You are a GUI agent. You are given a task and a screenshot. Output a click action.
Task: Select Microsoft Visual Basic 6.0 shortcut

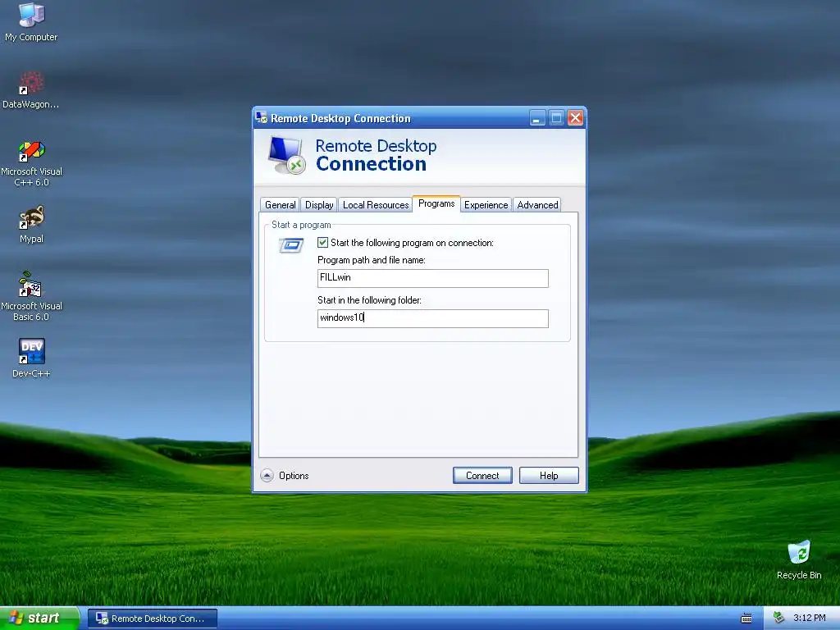point(31,296)
